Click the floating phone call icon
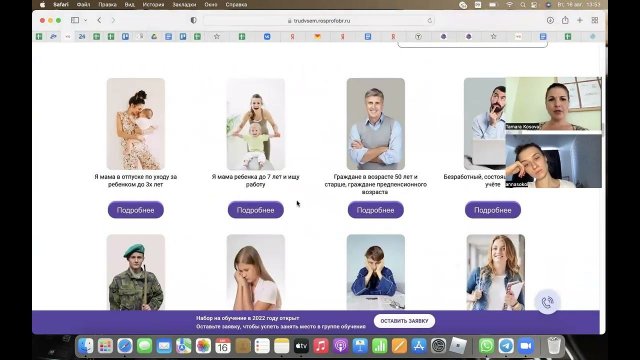The height and width of the screenshot is (360, 640). 547,302
